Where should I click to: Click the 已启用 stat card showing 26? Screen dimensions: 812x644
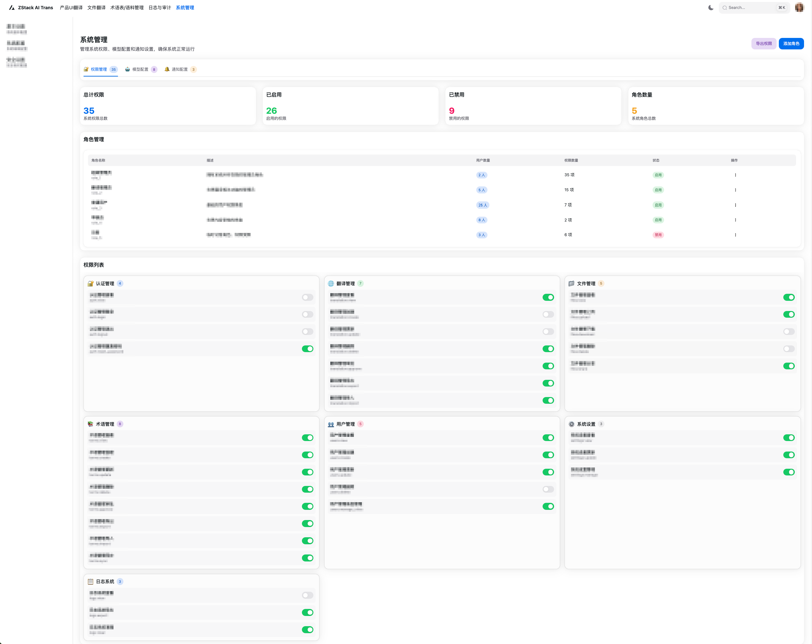[351, 106]
